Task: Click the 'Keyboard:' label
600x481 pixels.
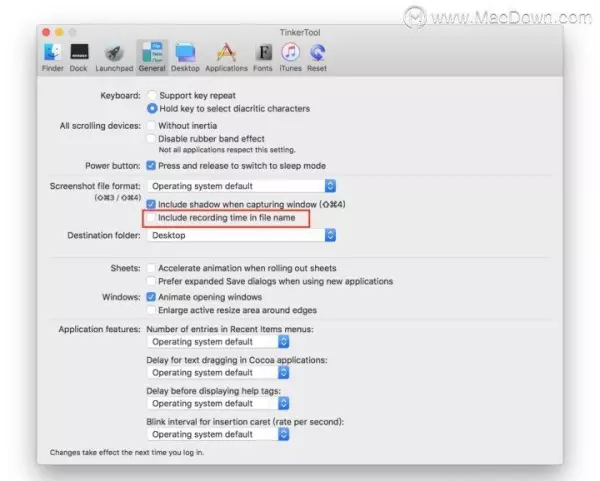Action: (x=120, y=95)
